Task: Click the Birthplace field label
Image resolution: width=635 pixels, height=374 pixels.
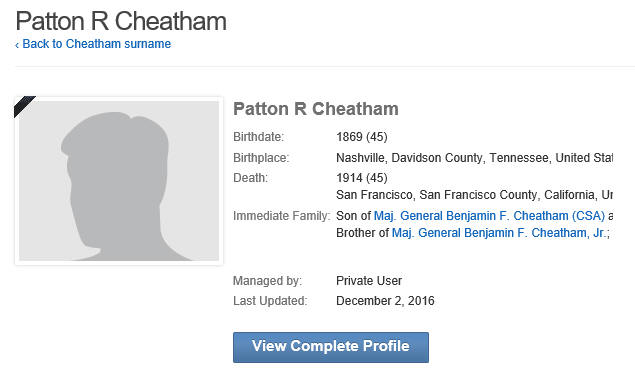Action: click(x=261, y=157)
